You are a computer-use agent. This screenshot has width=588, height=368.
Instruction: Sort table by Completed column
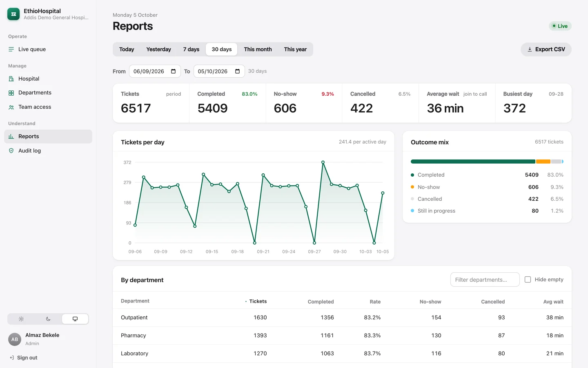click(321, 302)
